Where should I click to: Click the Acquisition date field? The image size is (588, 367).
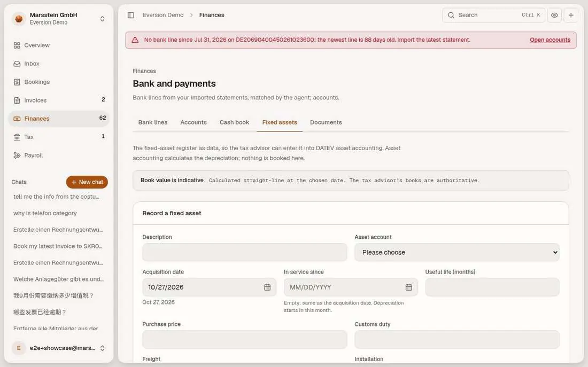(x=209, y=287)
